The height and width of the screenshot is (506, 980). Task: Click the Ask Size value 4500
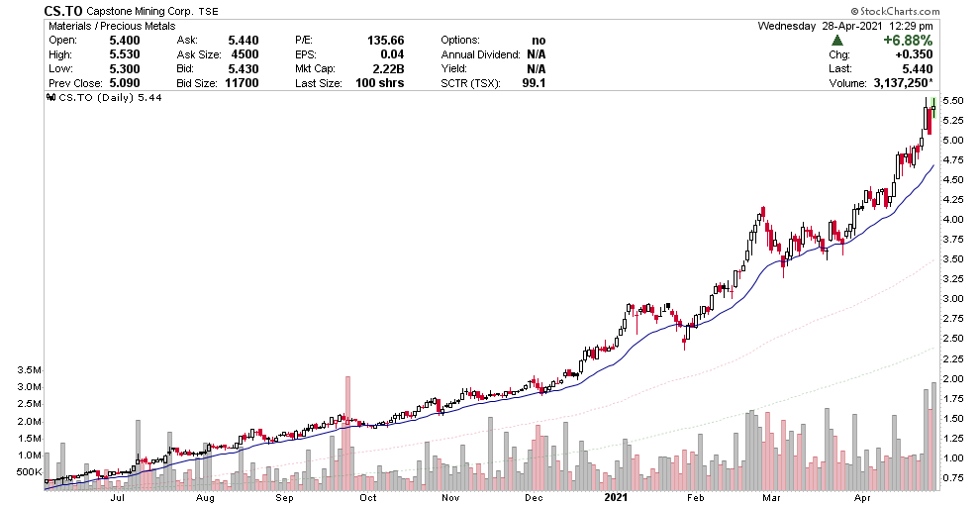click(x=245, y=54)
